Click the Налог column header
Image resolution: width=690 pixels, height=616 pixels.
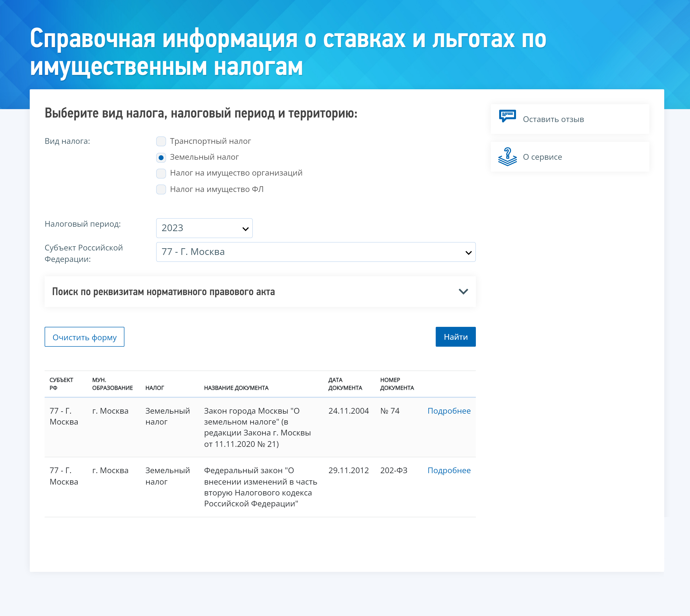(155, 388)
